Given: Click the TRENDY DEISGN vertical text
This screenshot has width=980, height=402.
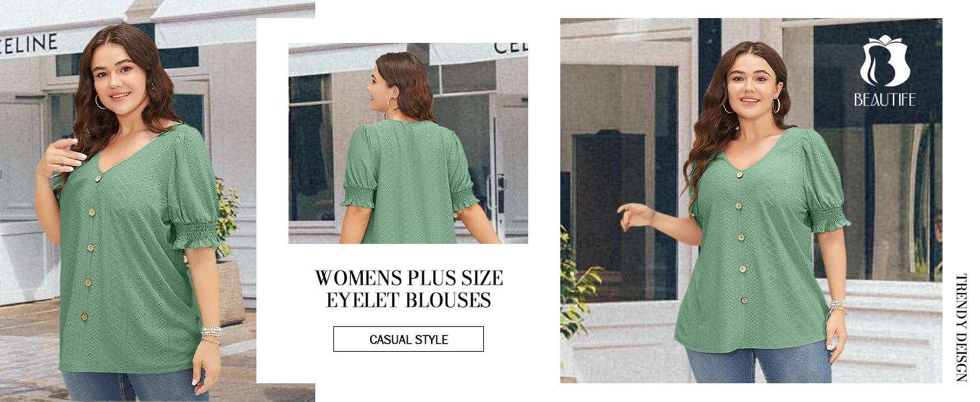Looking at the screenshot, I should (x=961, y=327).
